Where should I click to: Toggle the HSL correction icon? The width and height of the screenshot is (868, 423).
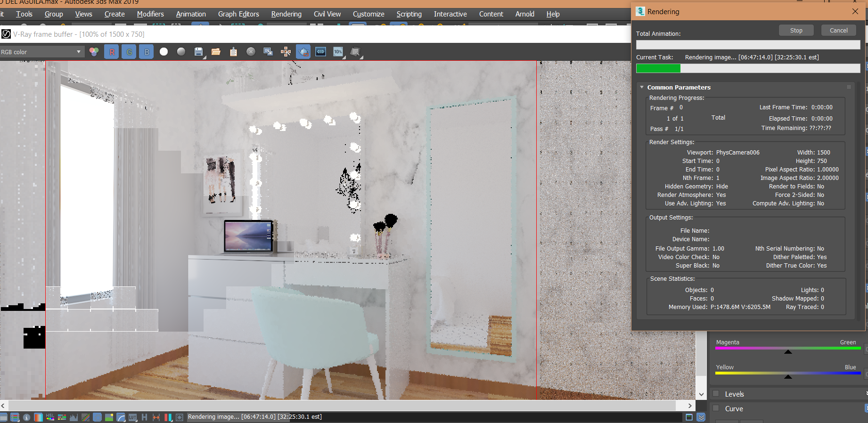(50, 417)
